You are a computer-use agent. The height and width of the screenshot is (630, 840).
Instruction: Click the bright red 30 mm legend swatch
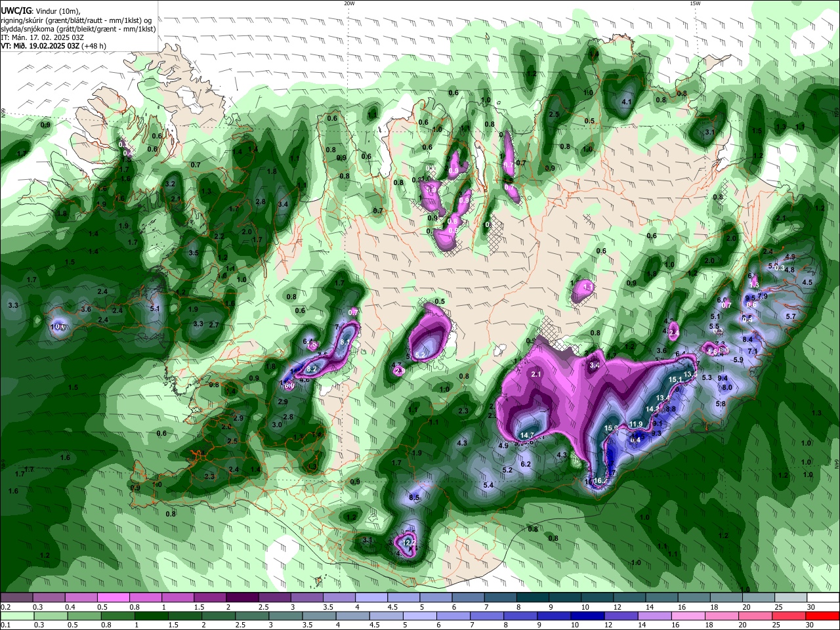click(823, 616)
